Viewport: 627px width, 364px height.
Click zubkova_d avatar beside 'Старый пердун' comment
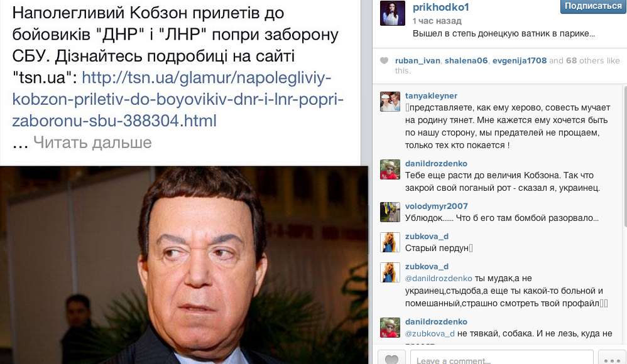pyautogui.click(x=390, y=242)
